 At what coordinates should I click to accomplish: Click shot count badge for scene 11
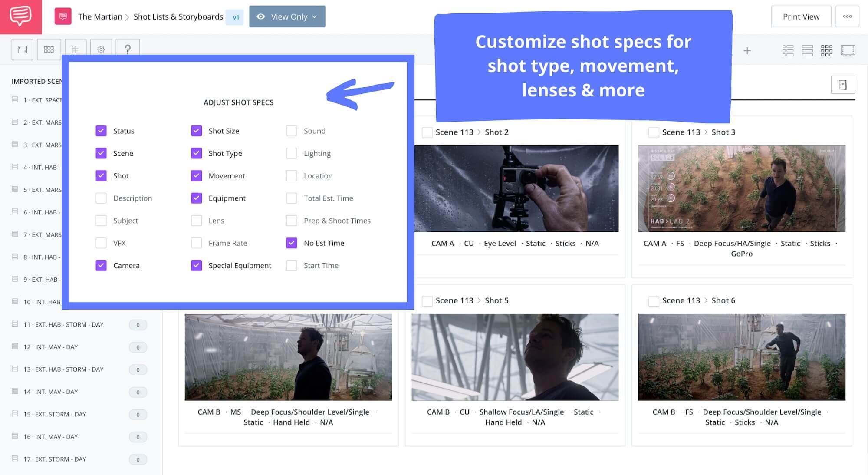click(138, 325)
